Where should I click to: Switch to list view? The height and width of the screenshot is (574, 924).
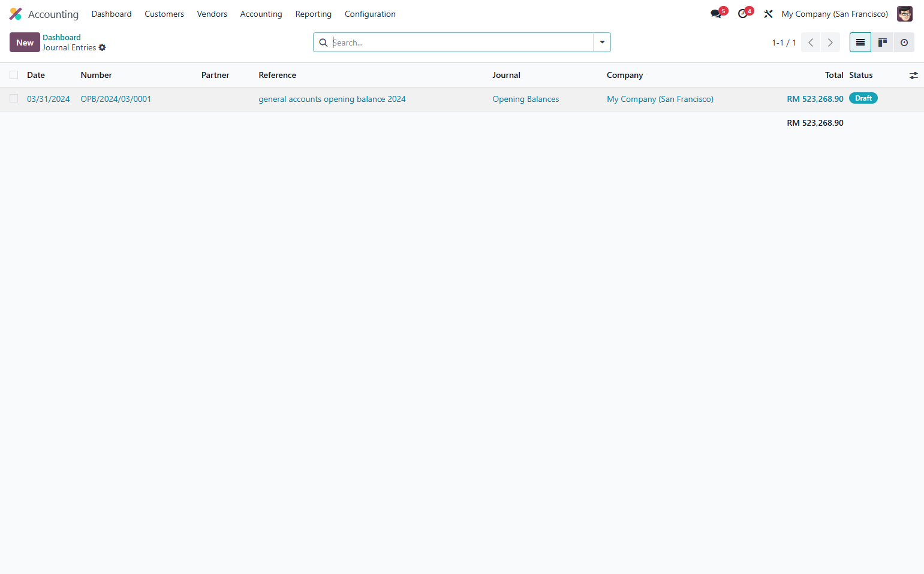[860, 43]
